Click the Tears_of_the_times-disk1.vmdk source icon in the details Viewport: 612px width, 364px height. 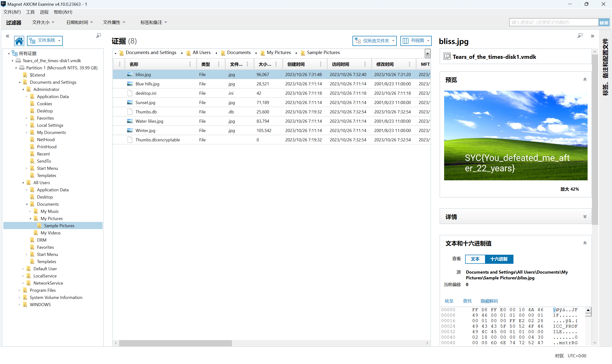447,56
